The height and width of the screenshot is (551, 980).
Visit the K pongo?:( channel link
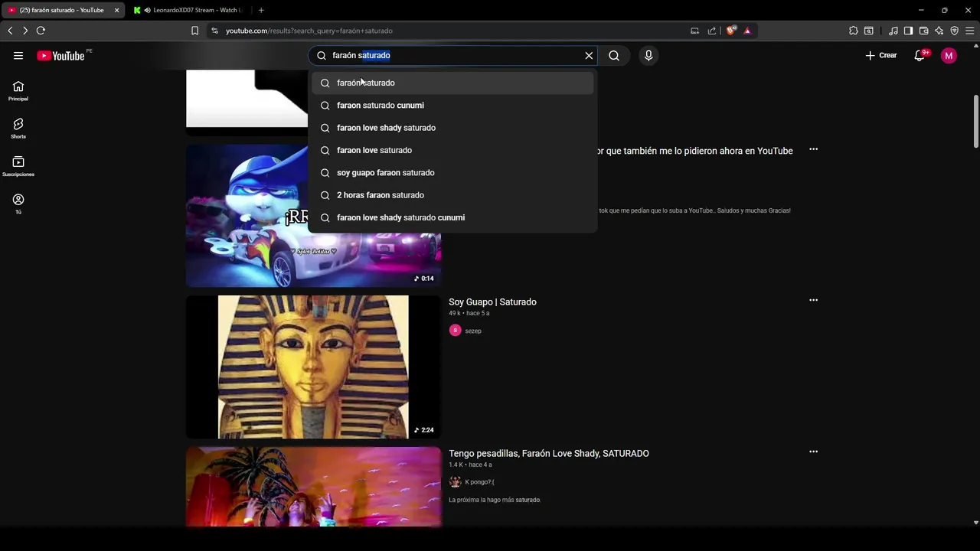(x=479, y=482)
